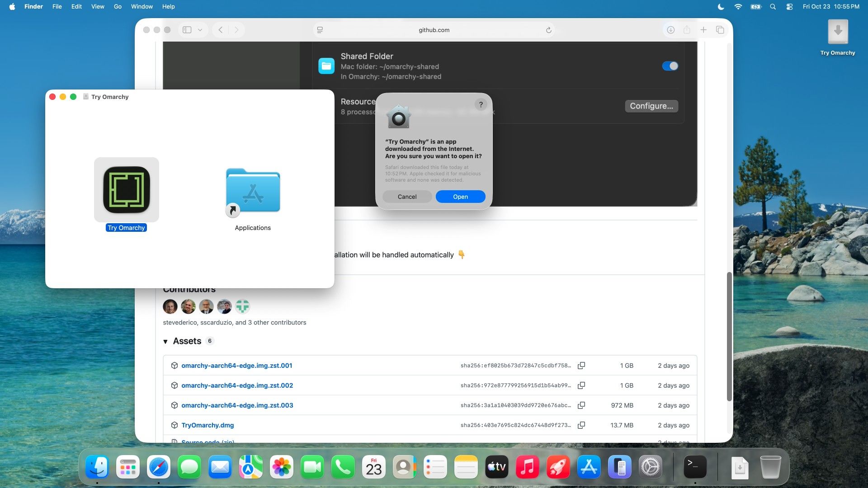The height and width of the screenshot is (488, 868).
Task: Copy sha256 hash for img.zst.003
Action: 581,405
